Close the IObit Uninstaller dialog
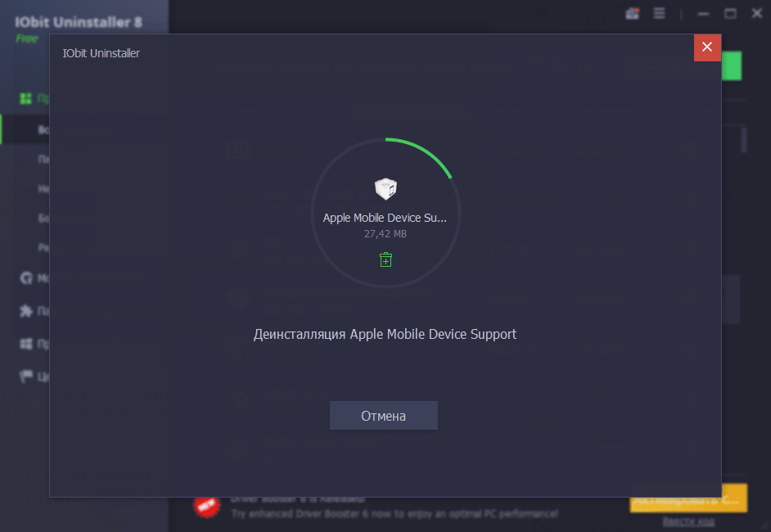Image resolution: width=771 pixels, height=532 pixels. coord(707,47)
